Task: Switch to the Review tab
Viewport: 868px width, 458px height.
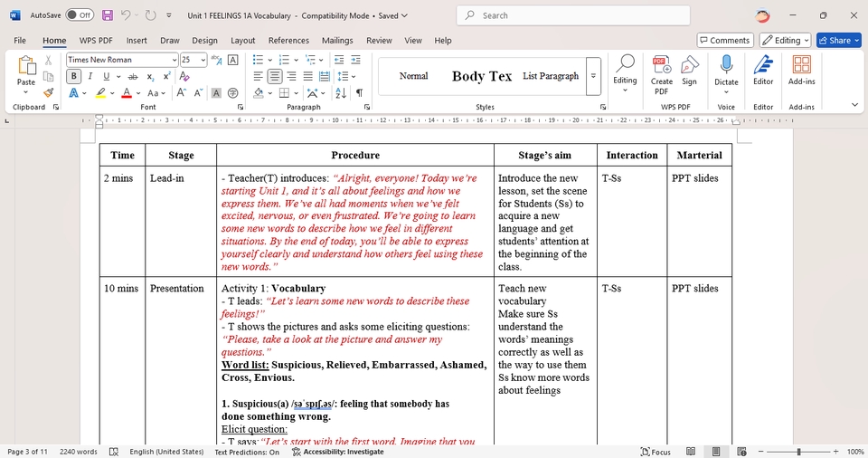Action: pos(379,41)
